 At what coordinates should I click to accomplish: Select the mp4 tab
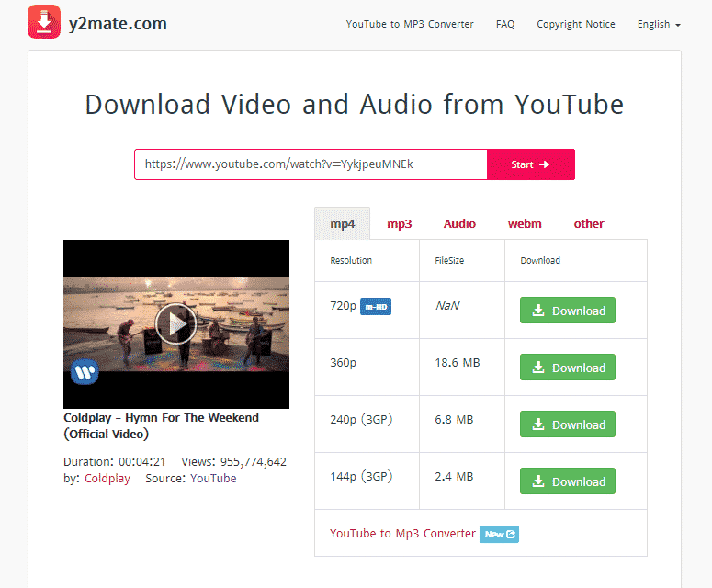(343, 223)
